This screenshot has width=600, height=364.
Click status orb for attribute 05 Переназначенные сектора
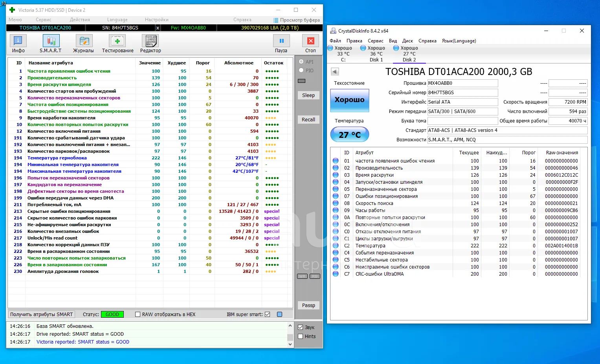click(x=336, y=189)
